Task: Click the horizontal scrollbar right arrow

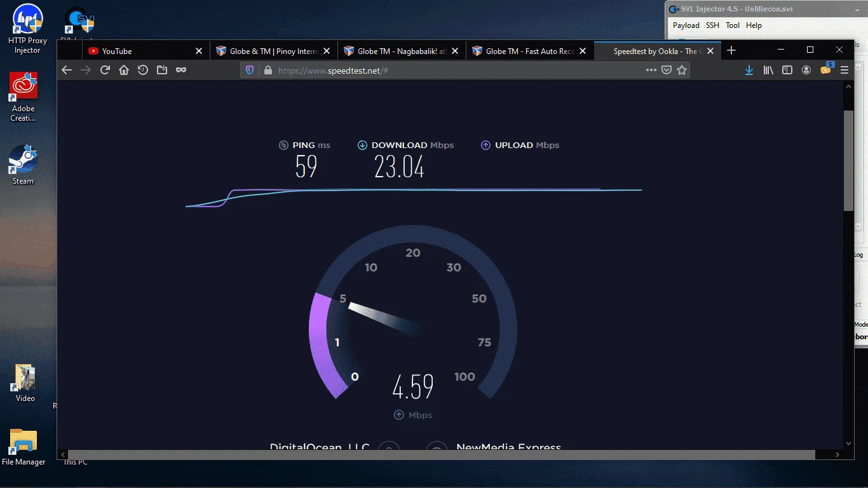Action: 838,454
